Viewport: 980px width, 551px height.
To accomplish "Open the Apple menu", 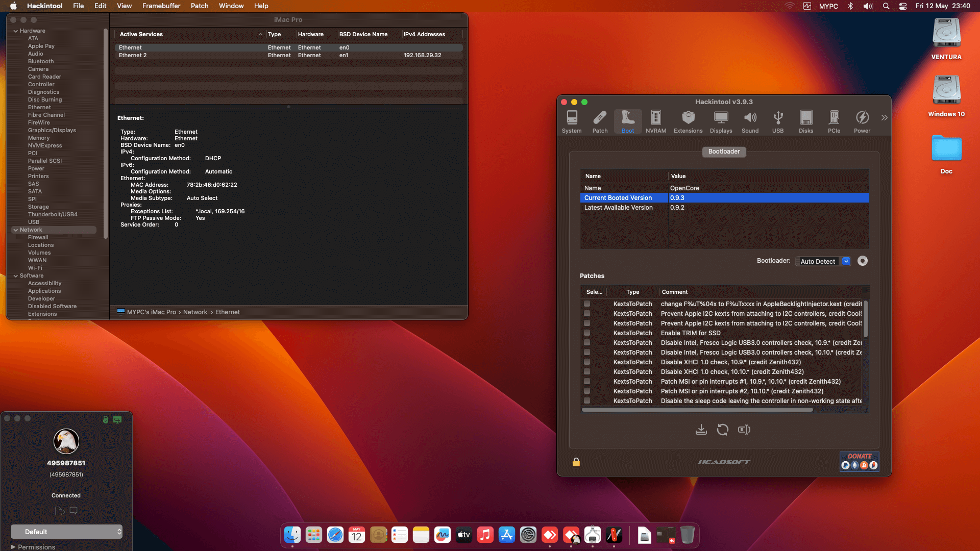I will [x=14, y=6].
